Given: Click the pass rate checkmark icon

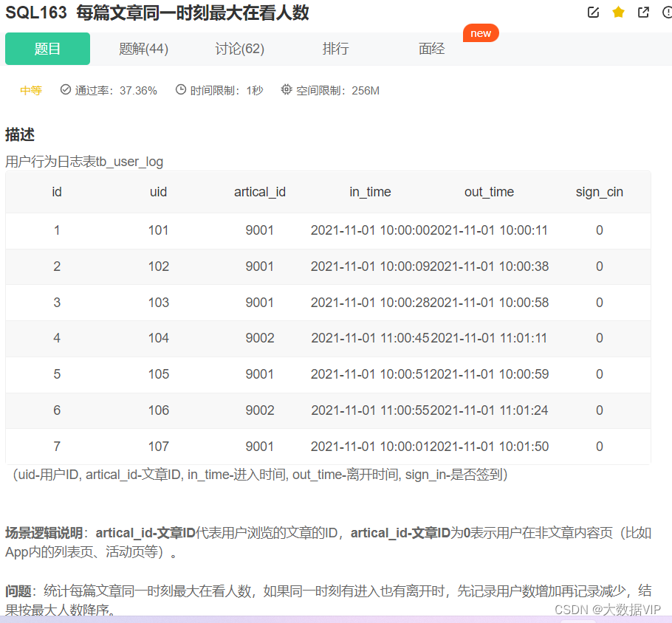Looking at the screenshot, I should pyautogui.click(x=66, y=89).
